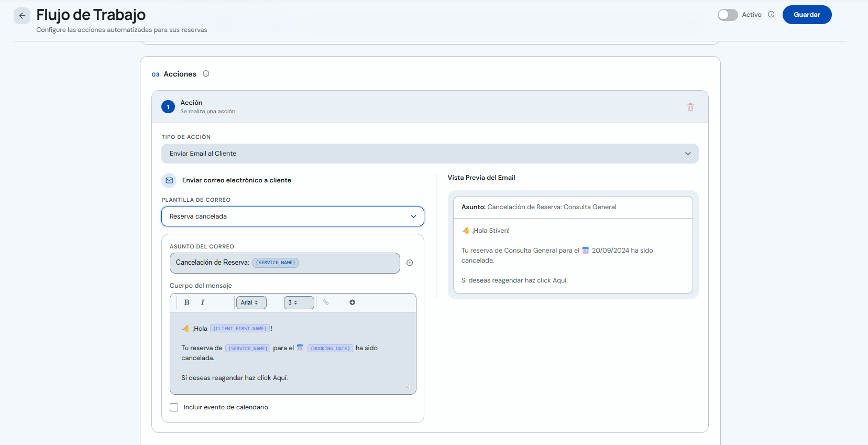Open the Plantilla de Correo dropdown
Screen dimensions: 868x445
coord(292,216)
